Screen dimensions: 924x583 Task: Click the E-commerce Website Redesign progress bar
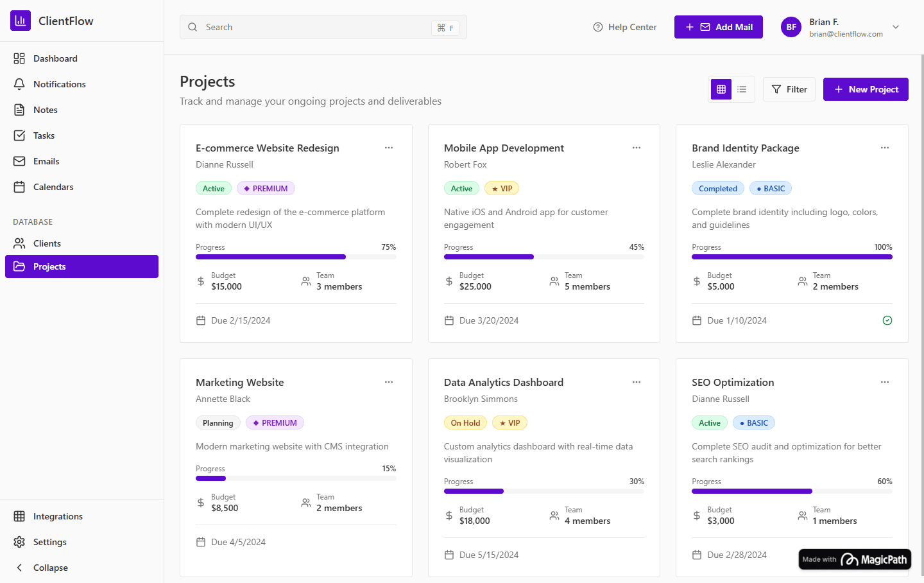pos(296,257)
